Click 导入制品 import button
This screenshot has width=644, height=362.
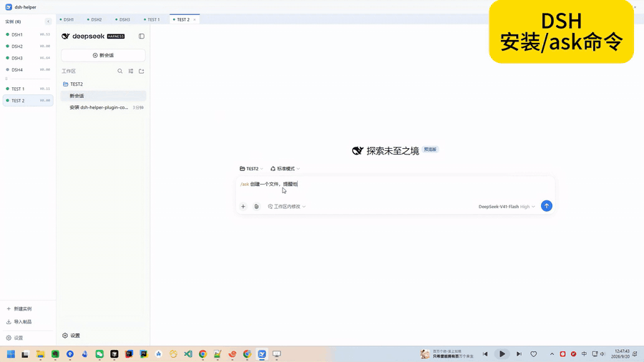[19, 322]
